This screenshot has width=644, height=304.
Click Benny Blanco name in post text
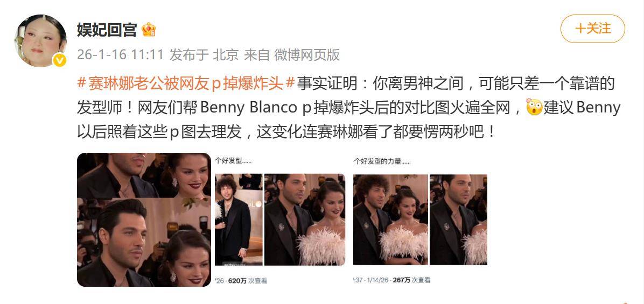click(x=248, y=108)
